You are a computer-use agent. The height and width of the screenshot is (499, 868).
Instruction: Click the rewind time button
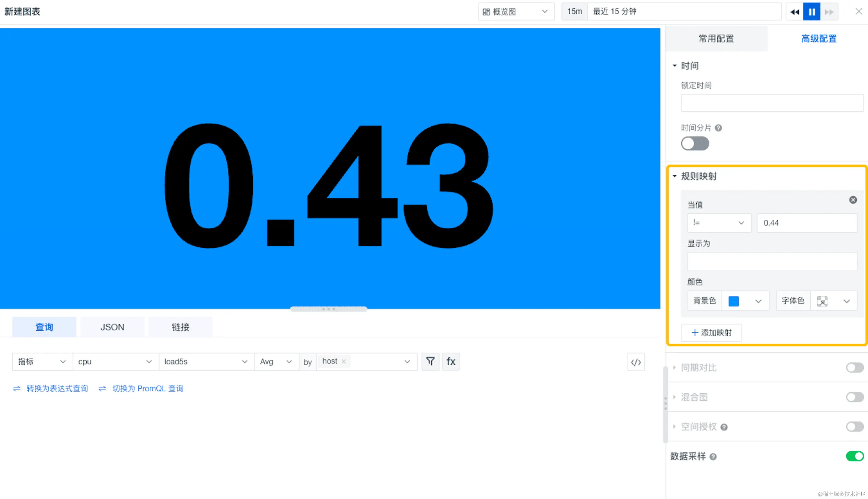pyautogui.click(x=795, y=12)
